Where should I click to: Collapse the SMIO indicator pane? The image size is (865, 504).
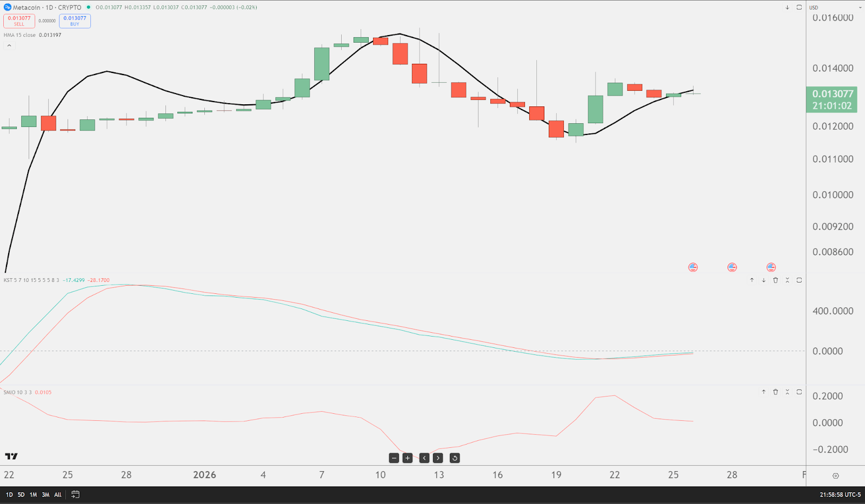pyautogui.click(x=787, y=392)
